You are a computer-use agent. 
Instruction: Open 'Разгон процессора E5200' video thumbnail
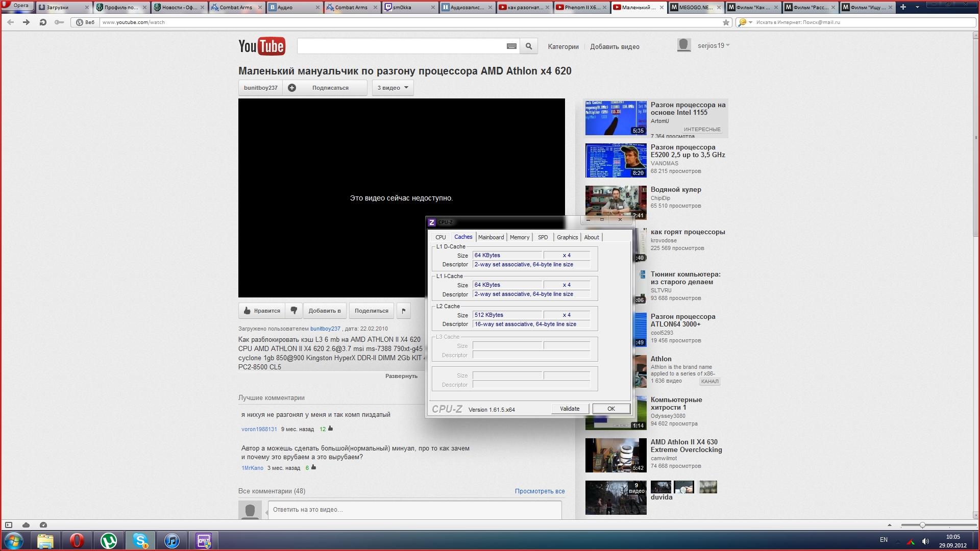click(x=616, y=160)
